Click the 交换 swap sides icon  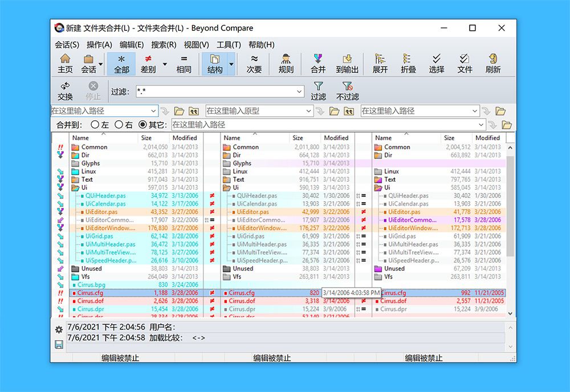[x=65, y=91]
